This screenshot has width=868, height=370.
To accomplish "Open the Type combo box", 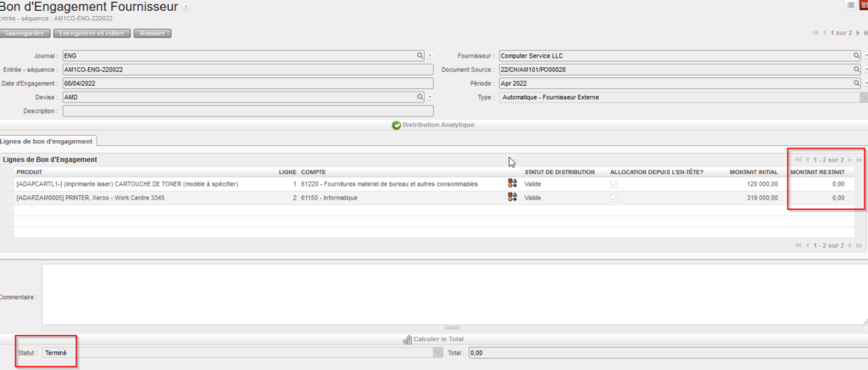I will click(683, 97).
